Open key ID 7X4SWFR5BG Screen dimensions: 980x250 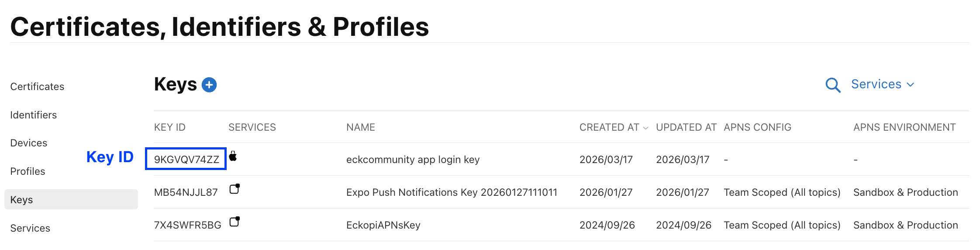pyautogui.click(x=188, y=225)
